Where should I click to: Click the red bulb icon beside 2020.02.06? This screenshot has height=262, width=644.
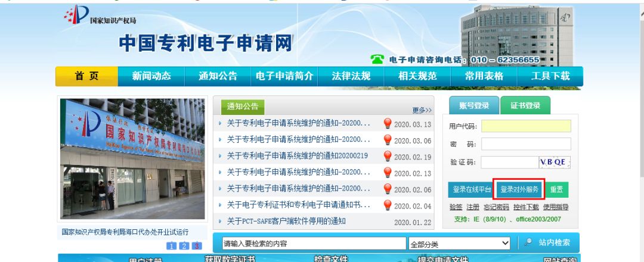click(388, 189)
